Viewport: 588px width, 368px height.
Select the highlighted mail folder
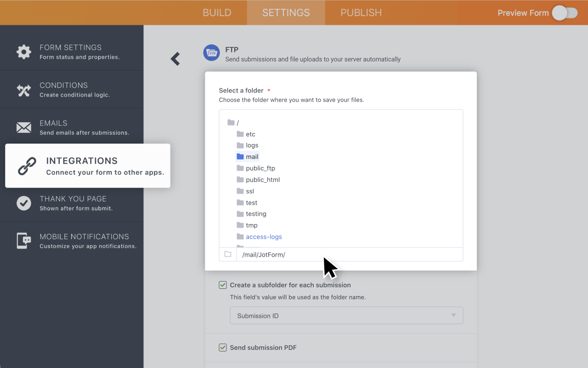[252, 157]
